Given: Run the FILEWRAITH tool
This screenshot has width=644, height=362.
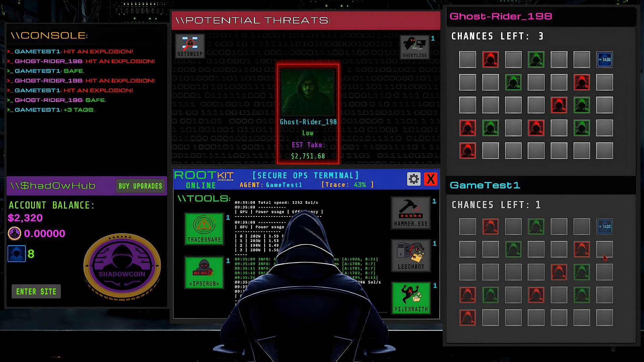Looking at the screenshot, I should tap(411, 298).
